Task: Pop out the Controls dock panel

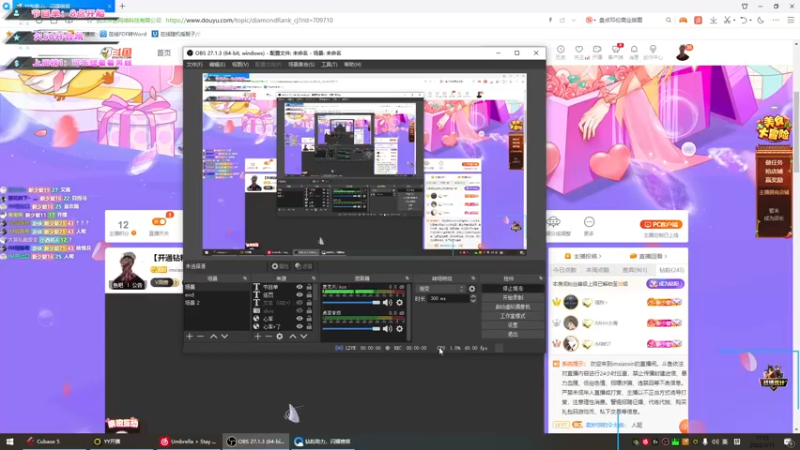Action: click(541, 279)
